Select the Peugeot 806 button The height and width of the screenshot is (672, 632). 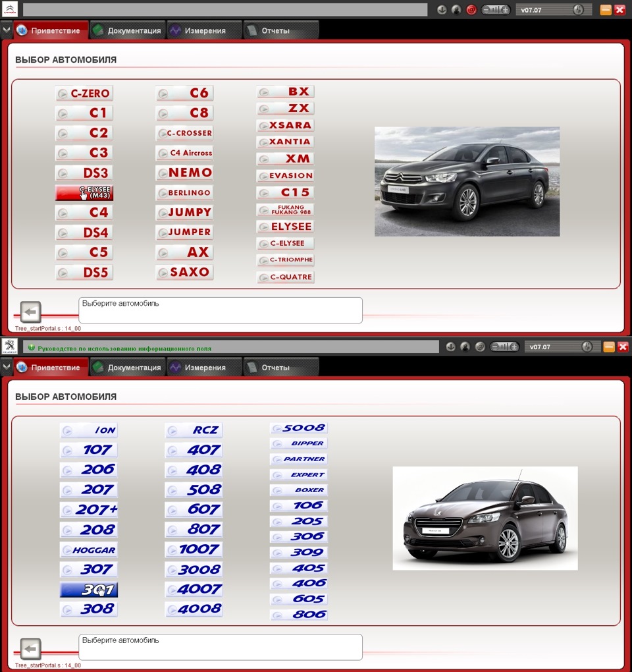coord(299,615)
